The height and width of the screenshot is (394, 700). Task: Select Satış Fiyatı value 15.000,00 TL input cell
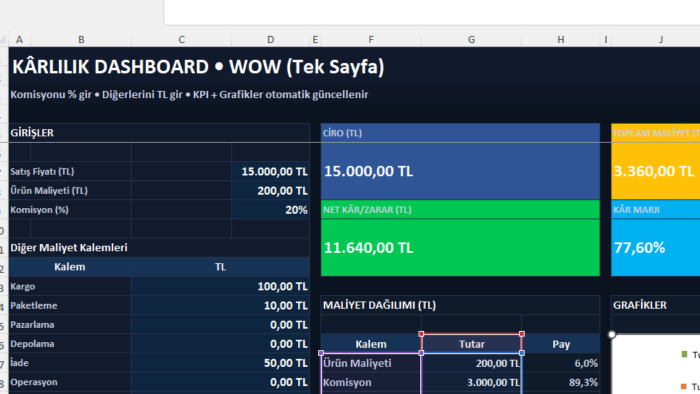(x=271, y=171)
